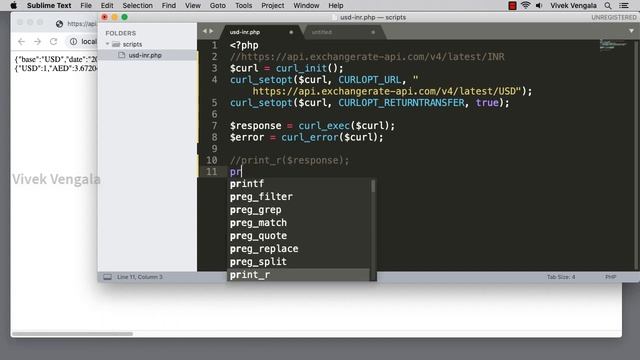Open the Tab Size: 4 selector

click(561, 277)
